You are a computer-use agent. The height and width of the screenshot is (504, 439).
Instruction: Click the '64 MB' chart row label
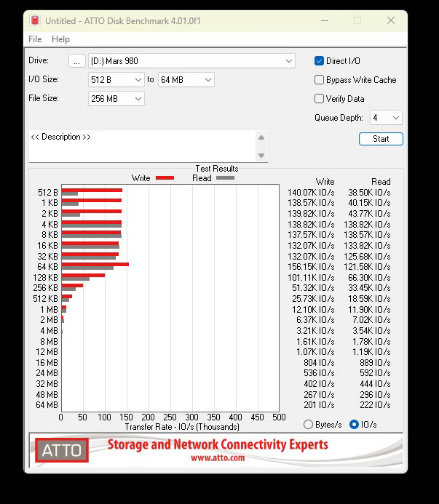tap(47, 405)
